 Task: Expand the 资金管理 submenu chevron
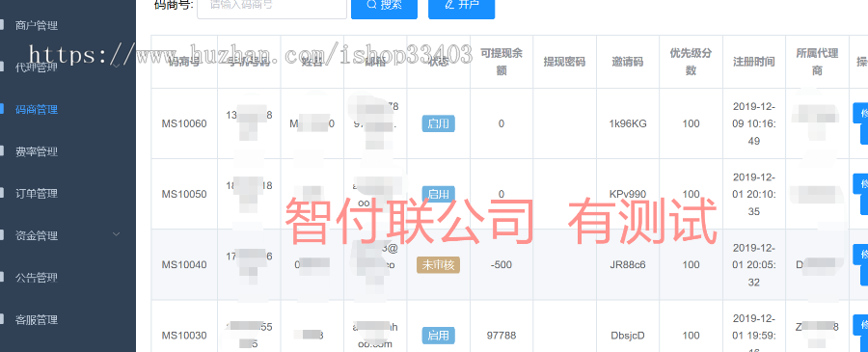point(117,234)
